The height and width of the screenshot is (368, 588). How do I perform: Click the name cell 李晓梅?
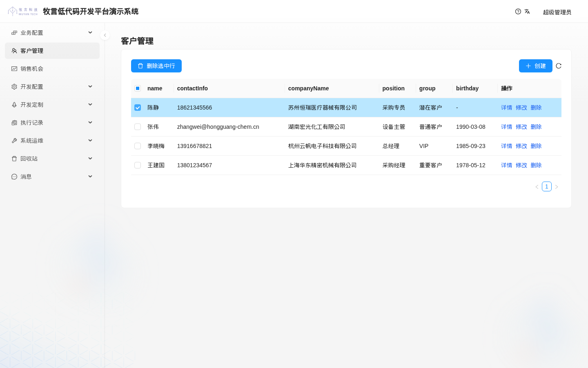pyautogui.click(x=156, y=146)
